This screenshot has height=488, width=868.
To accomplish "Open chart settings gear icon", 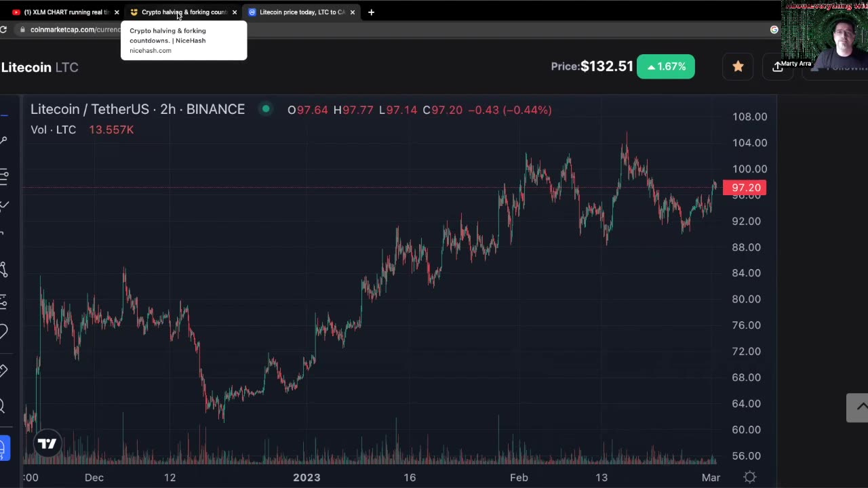I will [x=749, y=477].
